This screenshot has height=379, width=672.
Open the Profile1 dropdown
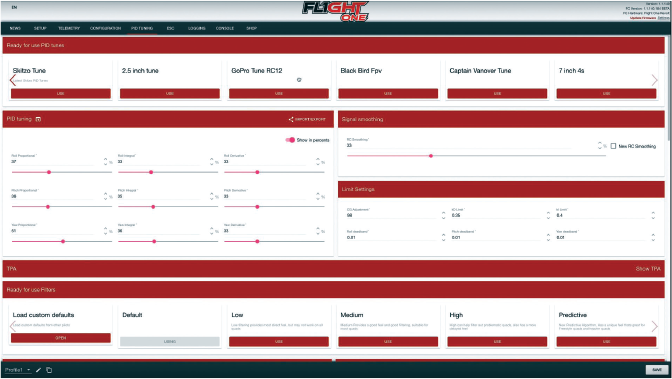[18, 370]
